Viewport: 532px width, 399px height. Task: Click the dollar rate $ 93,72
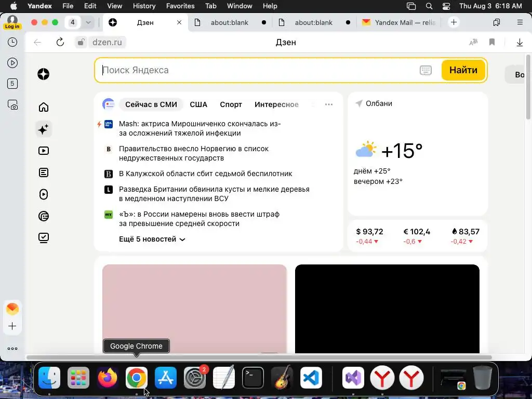[x=369, y=232]
